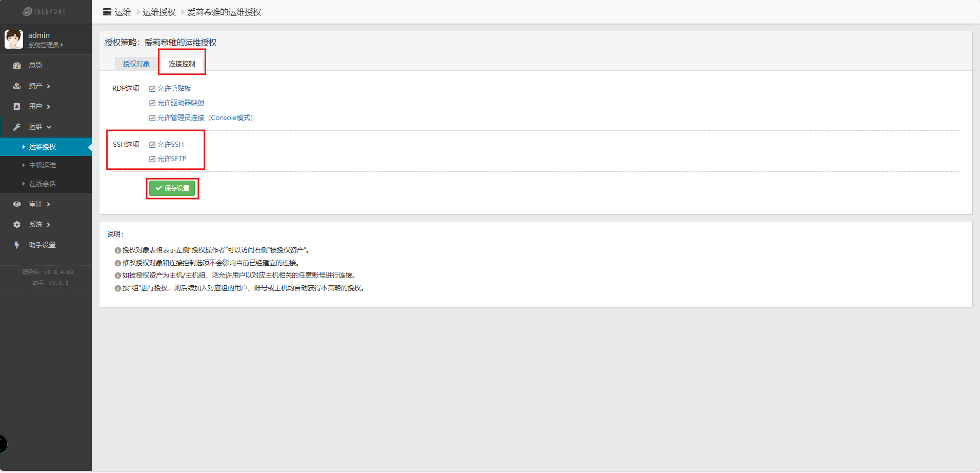Go to 运维授权 in the breadcrumb
This screenshot has width=980, height=473.
[x=159, y=12]
